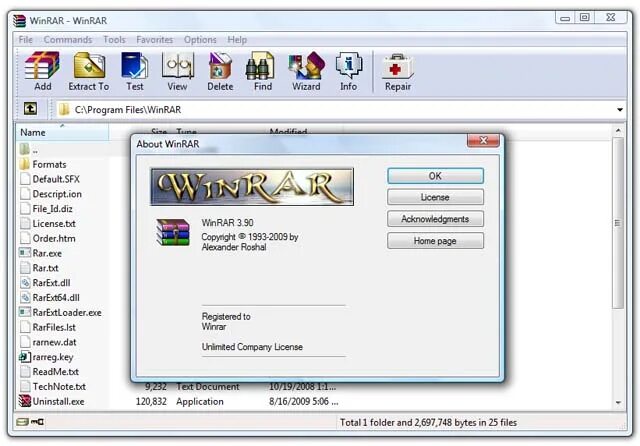640x446 pixels.
Task: Open the File menu
Action: [26, 40]
